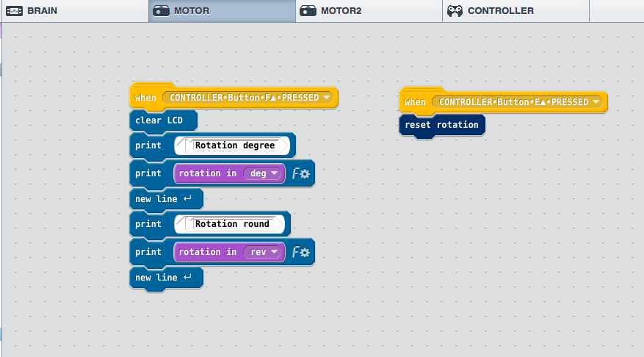This screenshot has width=644, height=357.
Task: Open the deg unit dropdown
Action: tap(262, 173)
